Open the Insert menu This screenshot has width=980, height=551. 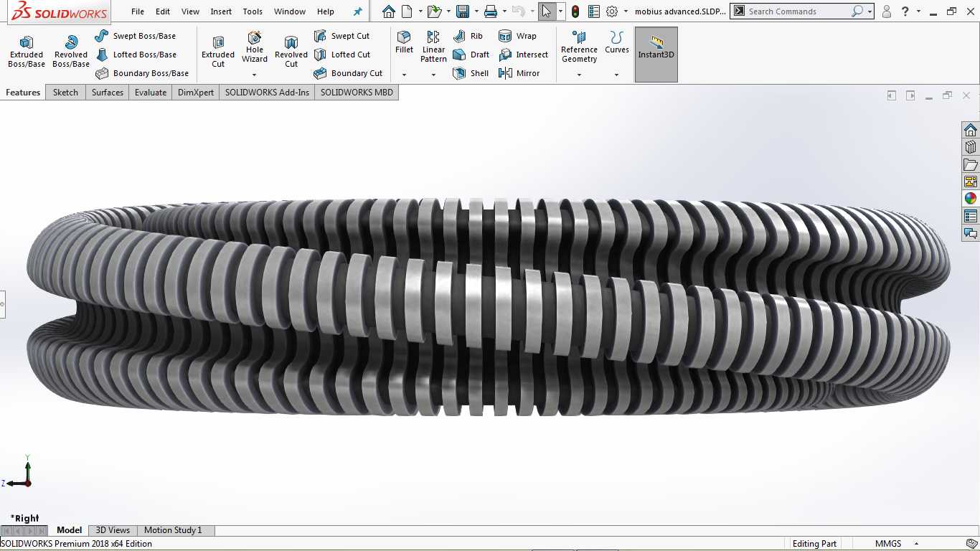coord(221,11)
